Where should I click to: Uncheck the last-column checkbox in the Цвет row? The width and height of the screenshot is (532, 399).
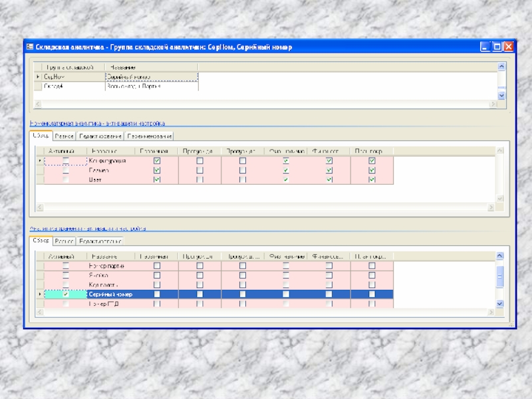click(372, 180)
